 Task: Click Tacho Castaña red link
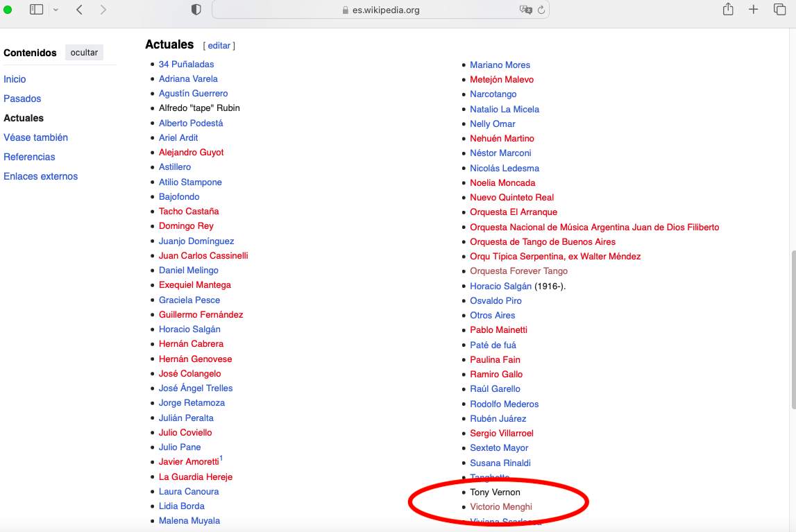pyautogui.click(x=189, y=211)
